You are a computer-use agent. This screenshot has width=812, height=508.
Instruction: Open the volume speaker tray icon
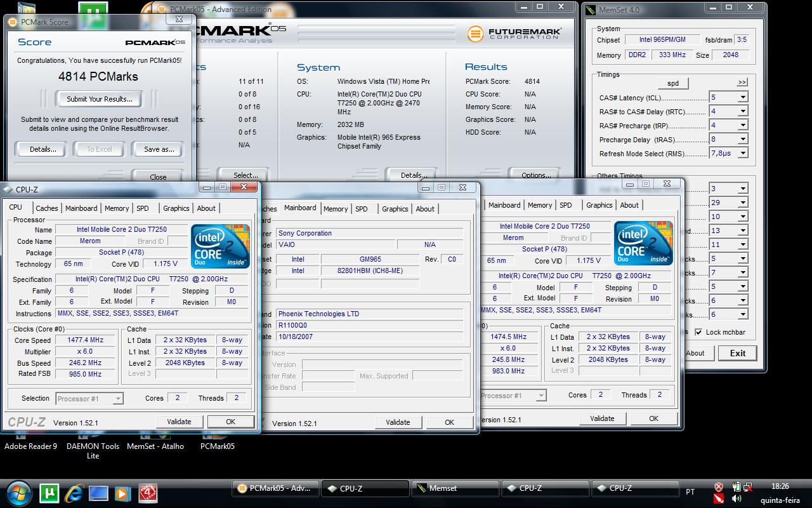coord(737,498)
